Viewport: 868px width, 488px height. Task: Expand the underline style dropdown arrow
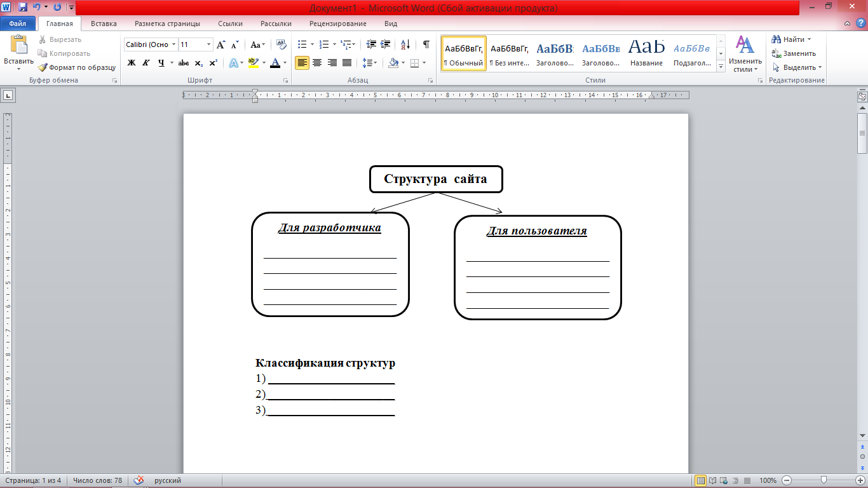tap(172, 63)
